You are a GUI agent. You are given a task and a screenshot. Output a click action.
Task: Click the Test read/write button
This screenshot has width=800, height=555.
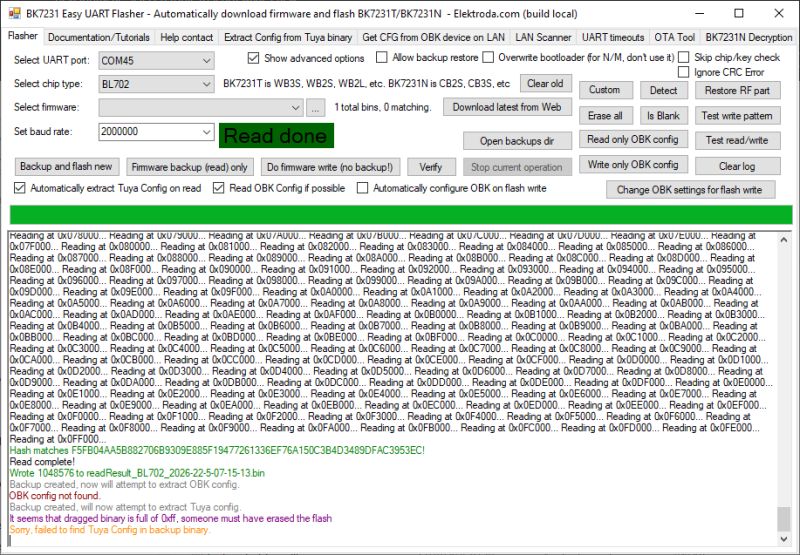737,140
